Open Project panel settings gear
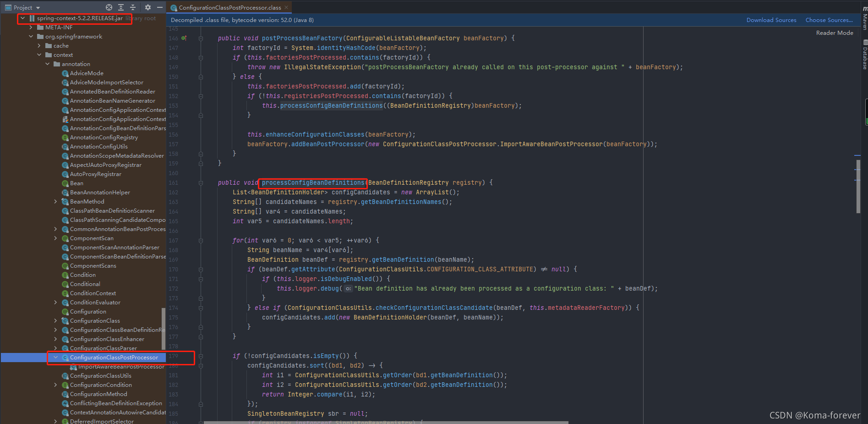Image resolution: width=868 pixels, height=424 pixels. click(x=147, y=7)
